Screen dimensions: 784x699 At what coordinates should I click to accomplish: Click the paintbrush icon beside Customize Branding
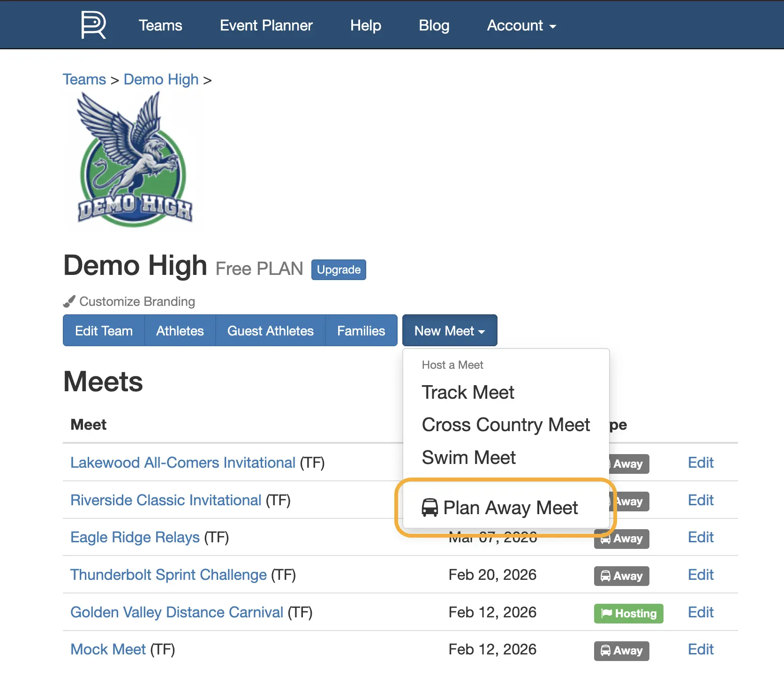[x=69, y=301]
